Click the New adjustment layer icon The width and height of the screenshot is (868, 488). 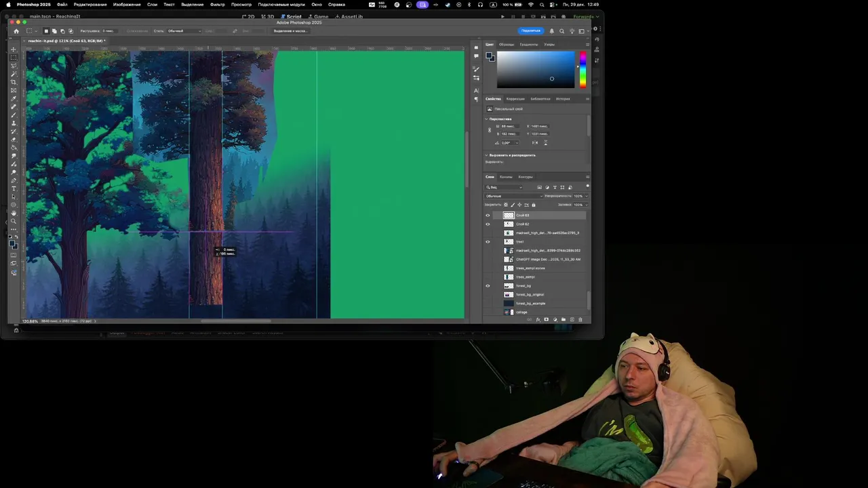tap(555, 319)
